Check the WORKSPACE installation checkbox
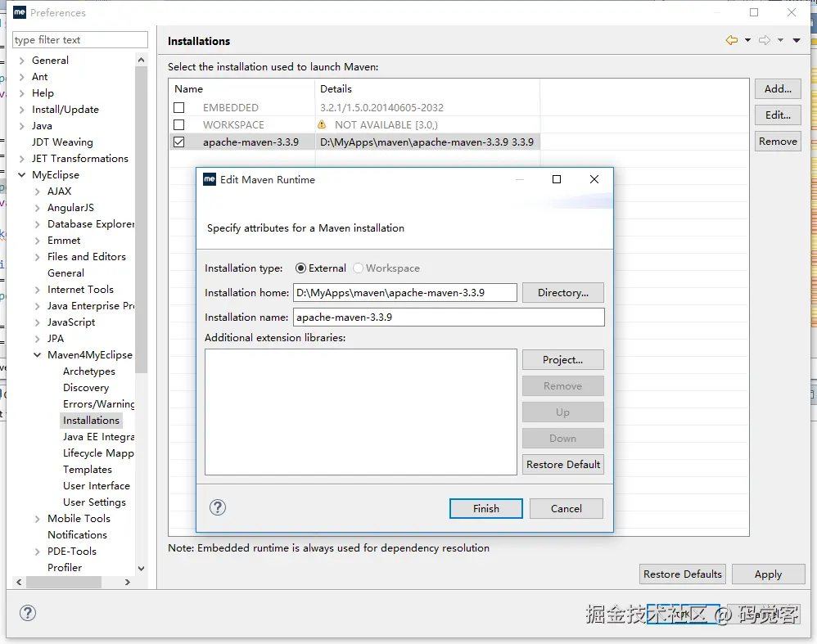This screenshot has height=644, width=817. 178,124
